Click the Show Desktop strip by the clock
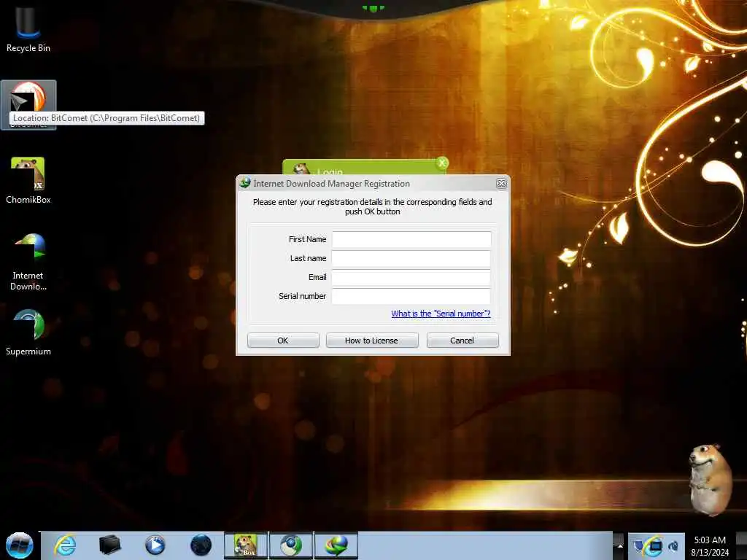The width and height of the screenshot is (747, 560). pyautogui.click(x=741, y=545)
